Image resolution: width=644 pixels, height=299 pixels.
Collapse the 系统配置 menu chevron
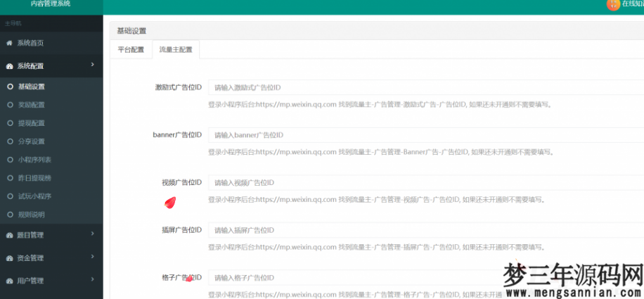[92, 65]
